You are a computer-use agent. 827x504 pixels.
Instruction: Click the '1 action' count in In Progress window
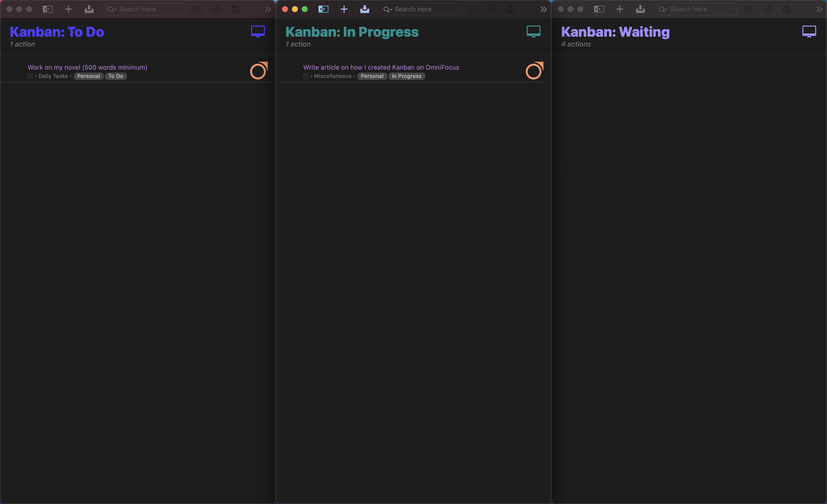point(298,44)
